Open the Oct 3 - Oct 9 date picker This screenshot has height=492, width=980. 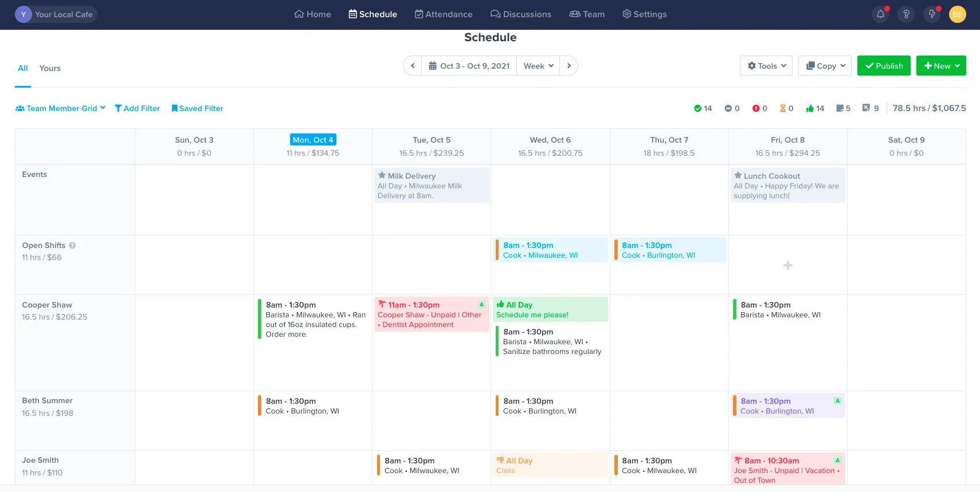click(x=469, y=66)
